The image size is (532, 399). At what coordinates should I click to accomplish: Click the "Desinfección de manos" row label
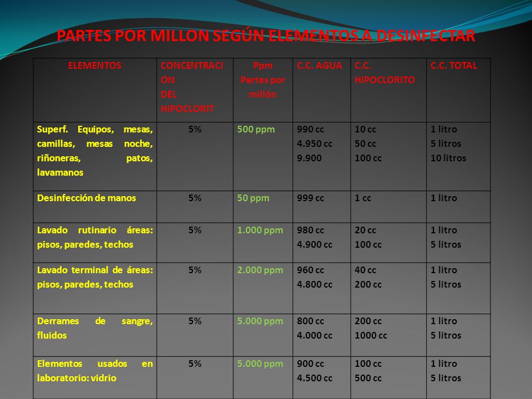[86, 198]
